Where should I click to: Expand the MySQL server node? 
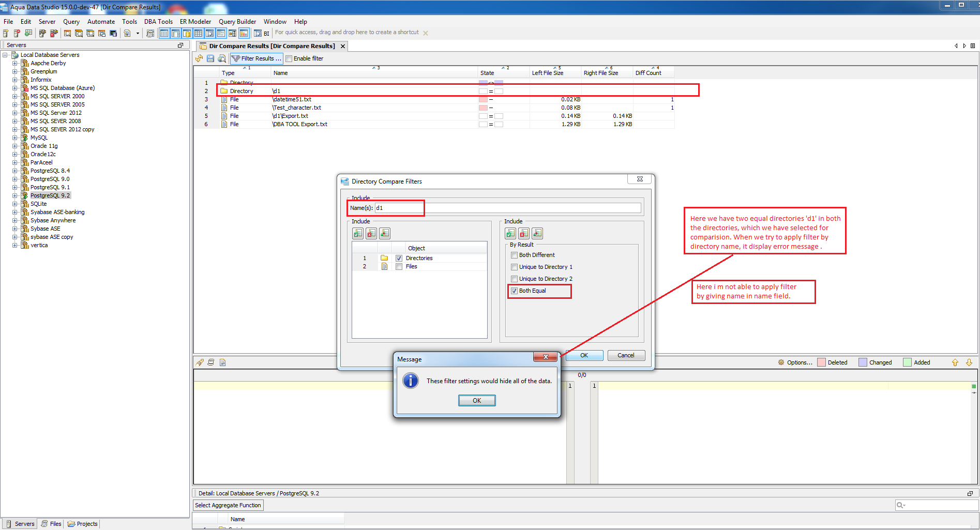(15, 138)
